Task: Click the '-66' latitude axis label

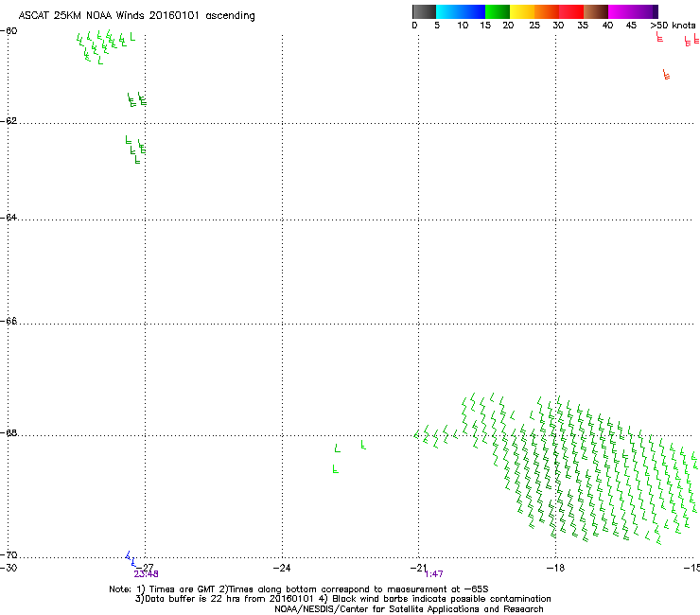Action: point(9,322)
